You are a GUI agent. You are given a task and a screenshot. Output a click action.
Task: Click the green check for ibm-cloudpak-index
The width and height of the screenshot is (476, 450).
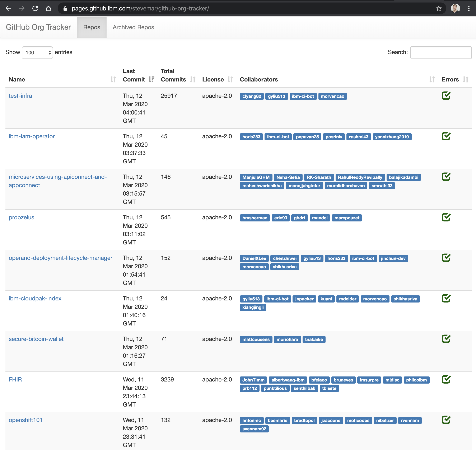[446, 298]
